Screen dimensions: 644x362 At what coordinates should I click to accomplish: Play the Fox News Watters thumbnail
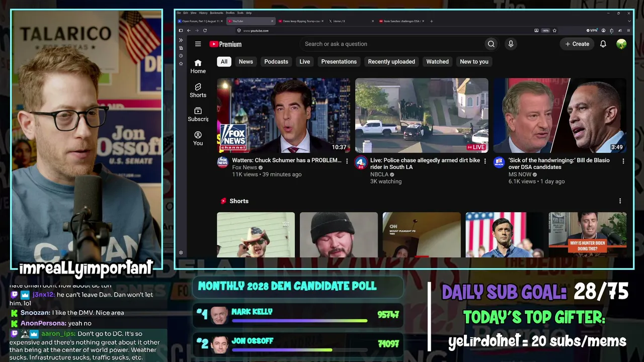point(284,115)
